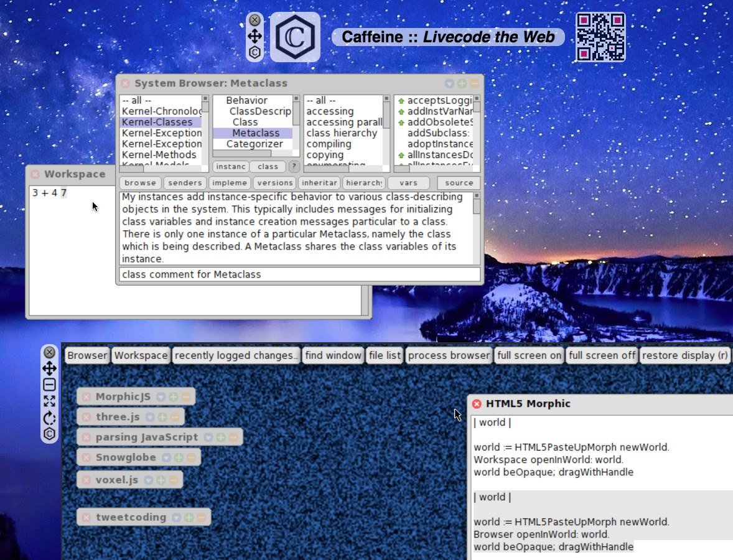Click the question mark icon in System Browser
Image resolution: width=733 pixels, height=560 pixels.
(293, 167)
